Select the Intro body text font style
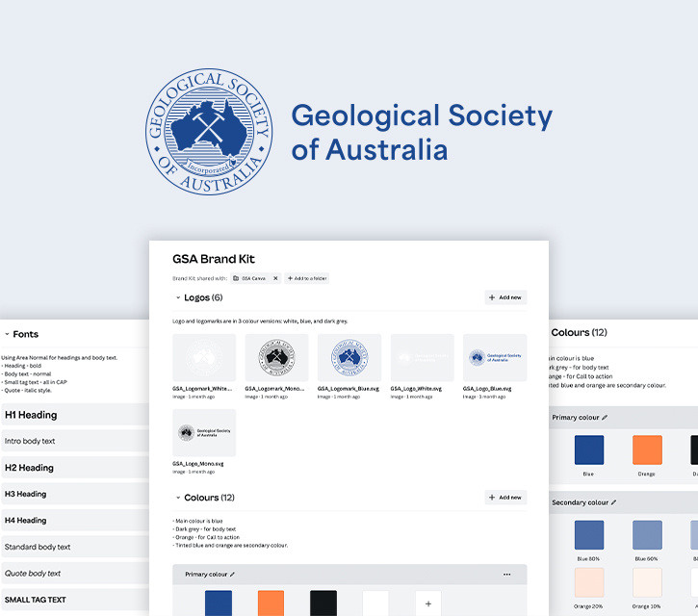 click(75, 441)
